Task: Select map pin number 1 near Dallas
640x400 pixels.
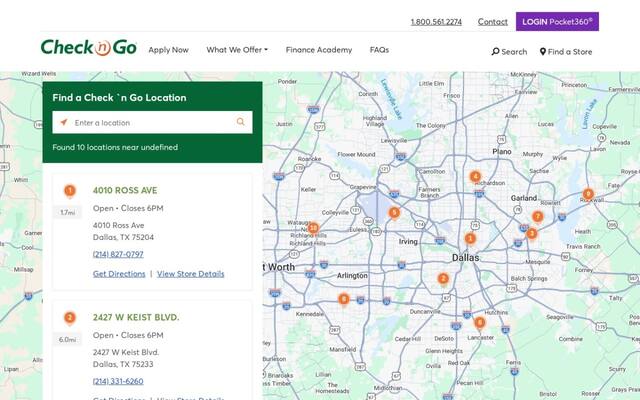Action: 470,239
